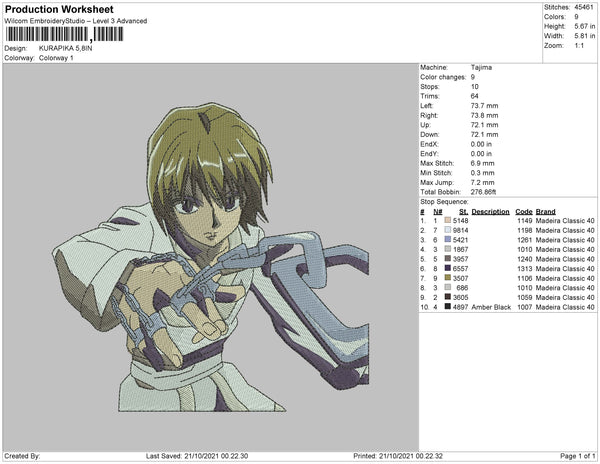Select thread code '1059'
This screenshot has width=600, height=464.
pyautogui.click(x=525, y=297)
